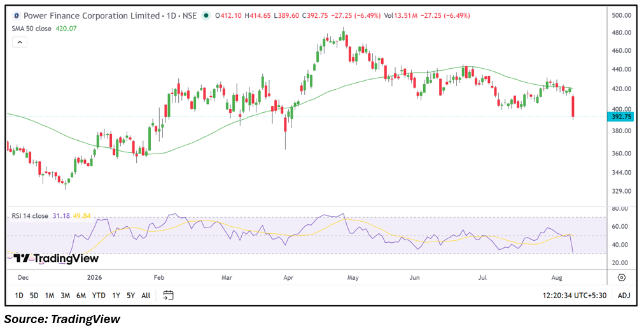Click the Dec date axis label
This screenshot has width=644, height=332.
(23, 277)
